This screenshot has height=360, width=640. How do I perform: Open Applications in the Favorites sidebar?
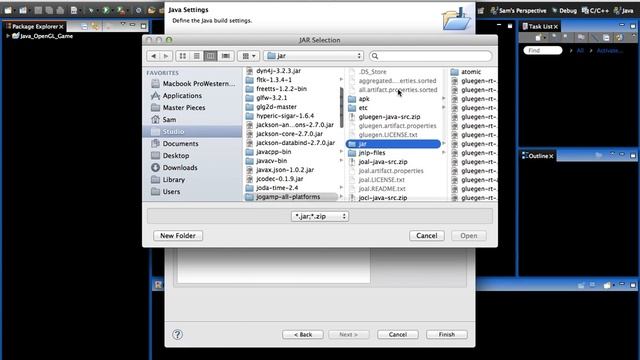click(x=176, y=96)
